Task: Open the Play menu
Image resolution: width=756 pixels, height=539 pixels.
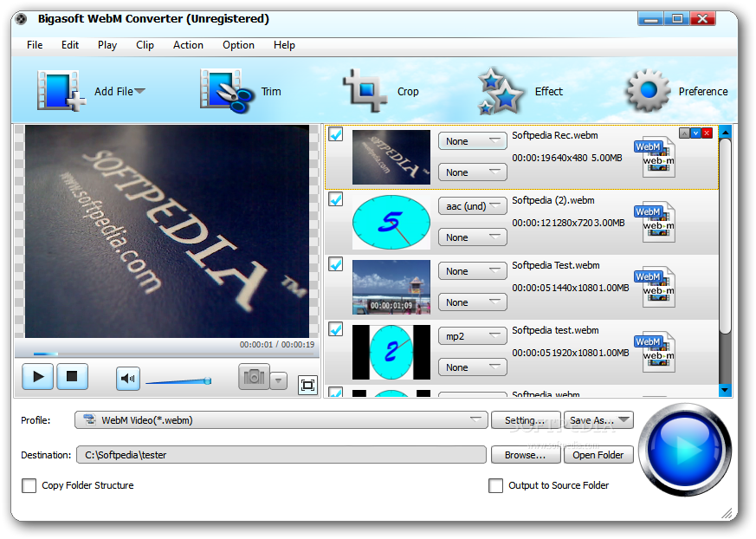Action: tap(107, 45)
